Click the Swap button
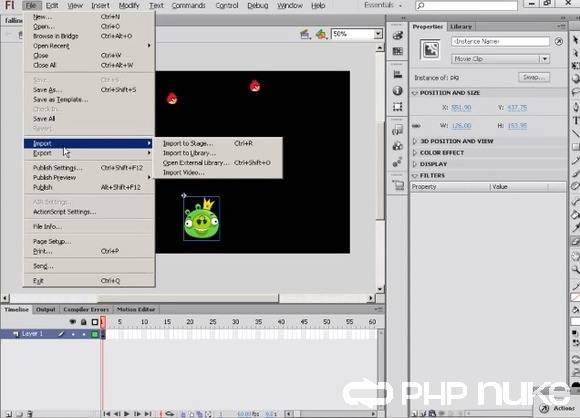The height and width of the screenshot is (418, 580). 534,77
